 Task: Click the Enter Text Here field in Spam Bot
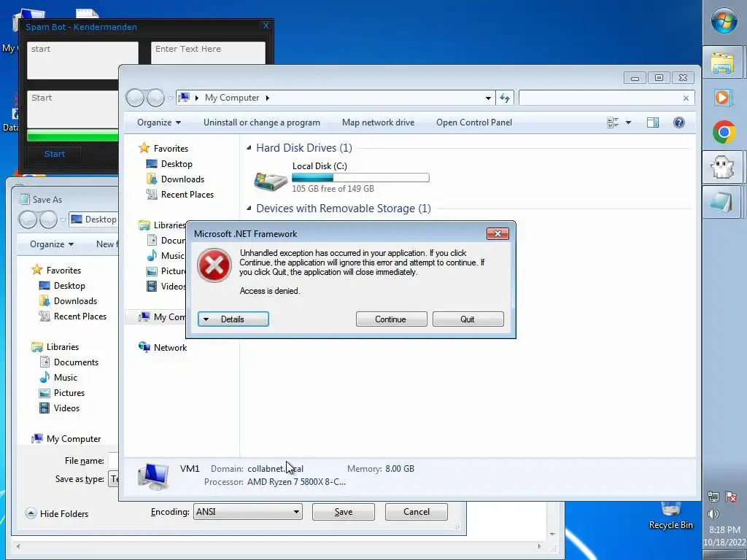click(x=208, y=52)
